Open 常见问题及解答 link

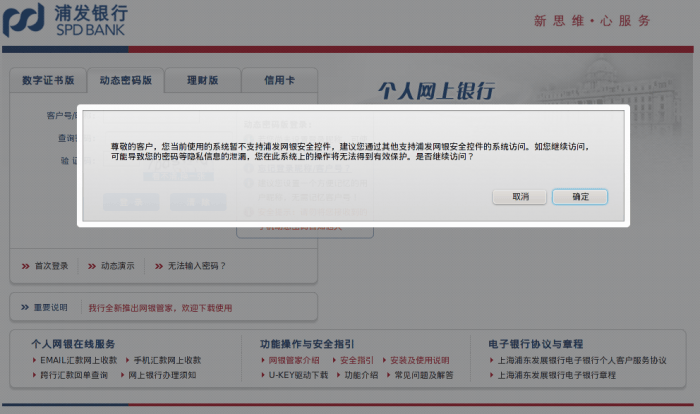pyautogui.click(x=423, y=376)
